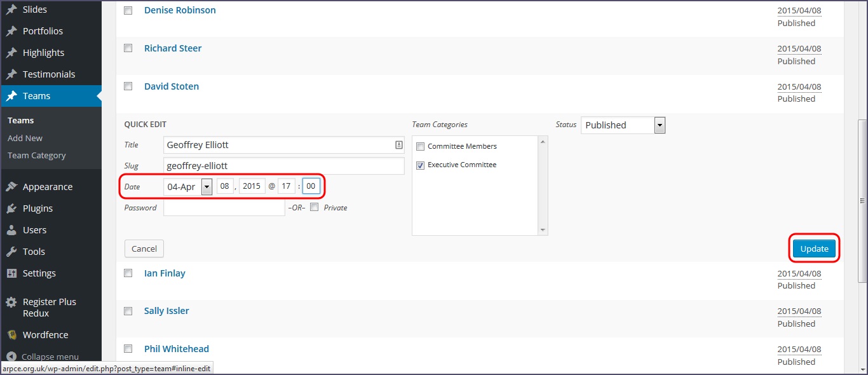Click into the Slug text field
The width and height of the screenshot is (868, 375).
283,166
